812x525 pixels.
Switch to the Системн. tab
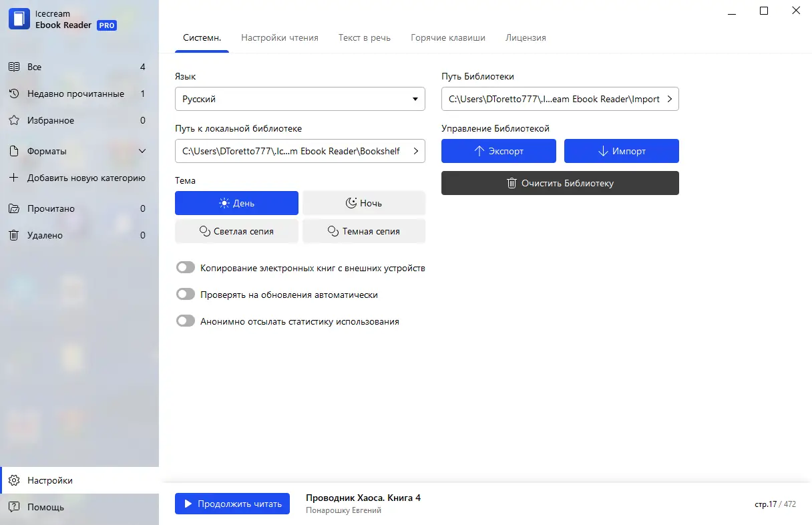(x=202, y=38)
